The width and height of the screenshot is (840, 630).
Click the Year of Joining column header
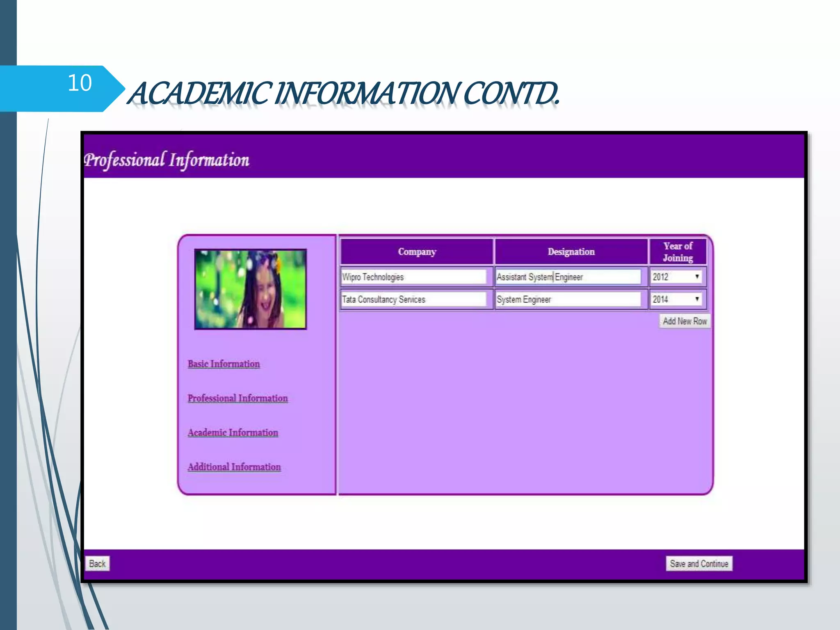click(x=678, y=252)
